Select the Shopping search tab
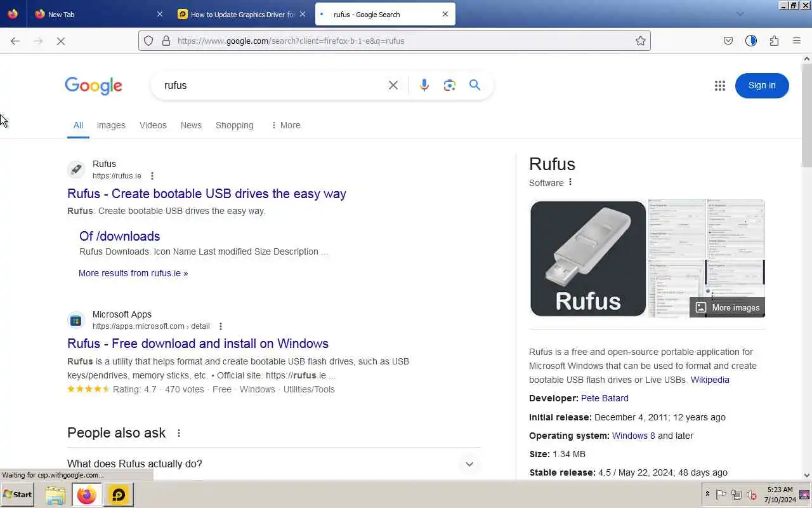The height and width of the screenshot is (508, 812). [235, 125]
